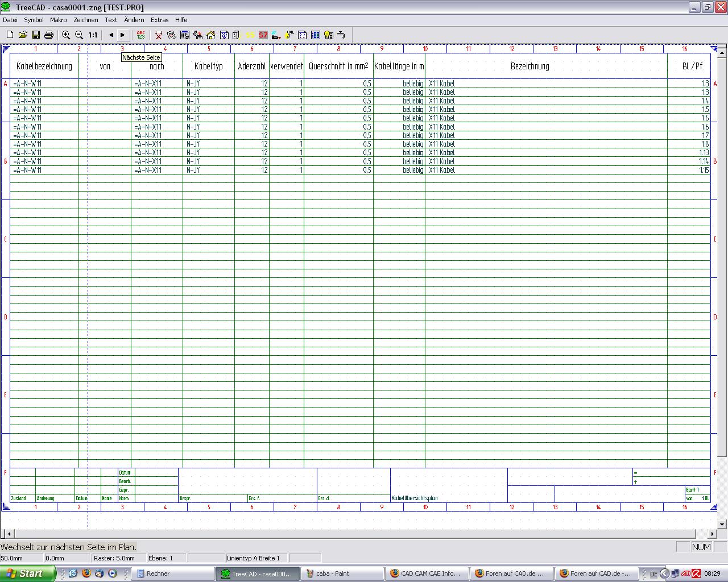Image resolution: width=728 pixels, height=582 pixels.
Task: Click the plug-and-list connector toolbar icon
Action: (x=197, y=35)
